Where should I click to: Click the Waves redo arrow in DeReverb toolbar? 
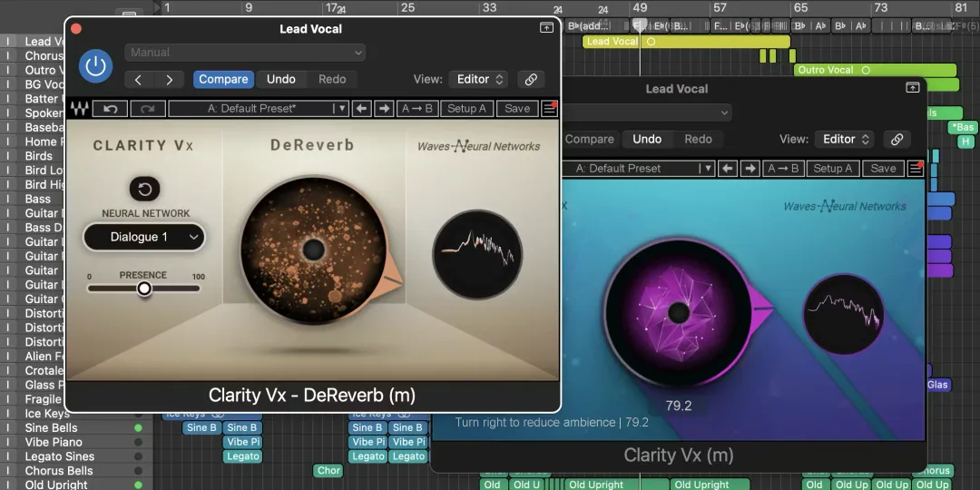point(148,109)
